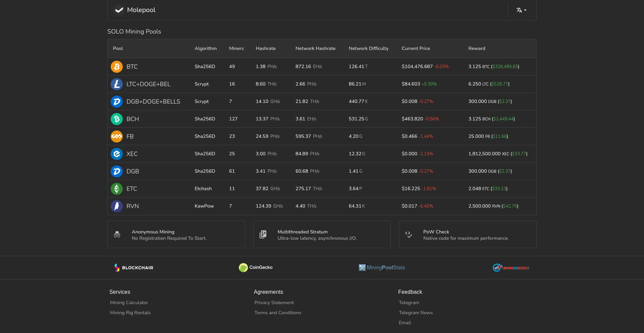The height and width of the screenshot is (333, 644).
Task: Click the Molepool logo icon
Action: click(119, 10)
